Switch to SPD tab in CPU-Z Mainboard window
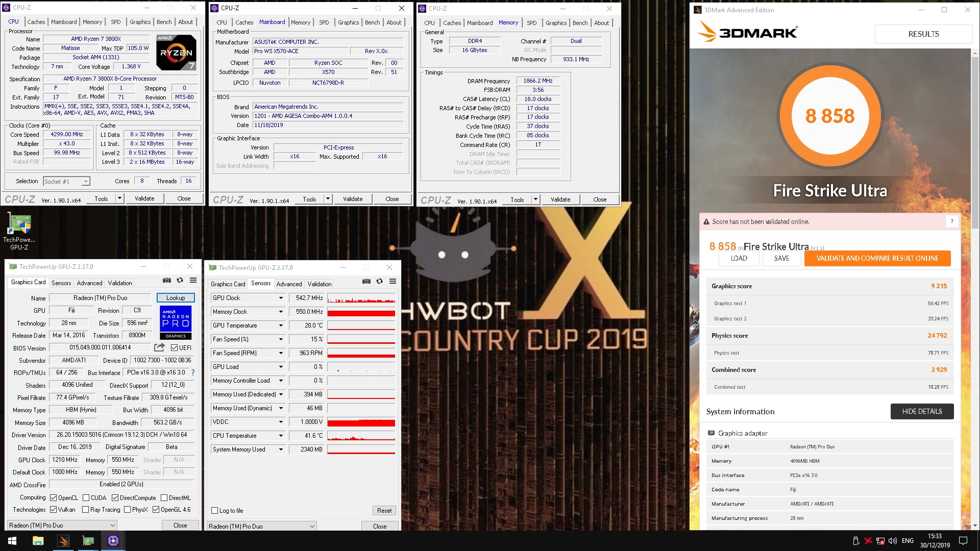The image size is (980, 551). point(324,22)
